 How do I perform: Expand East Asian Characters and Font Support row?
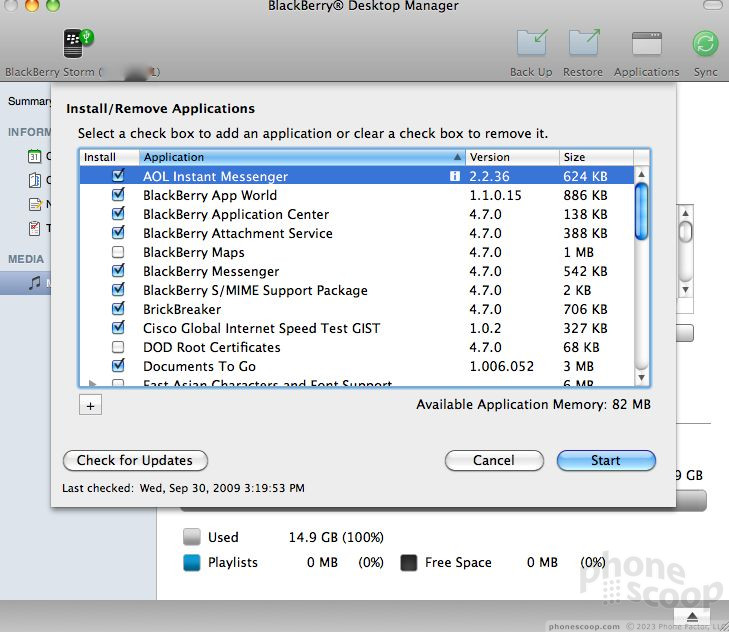pos(92,384)
